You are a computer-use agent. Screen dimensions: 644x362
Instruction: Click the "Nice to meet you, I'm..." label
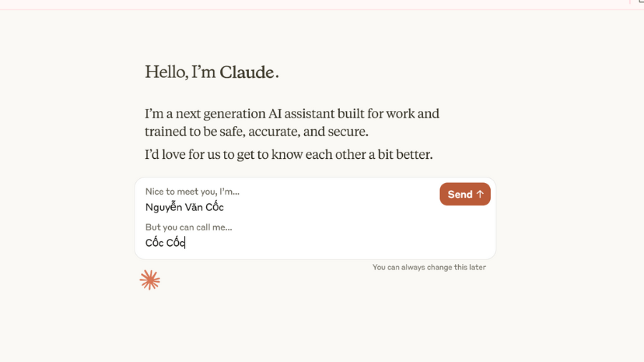[x=192, y=192]
